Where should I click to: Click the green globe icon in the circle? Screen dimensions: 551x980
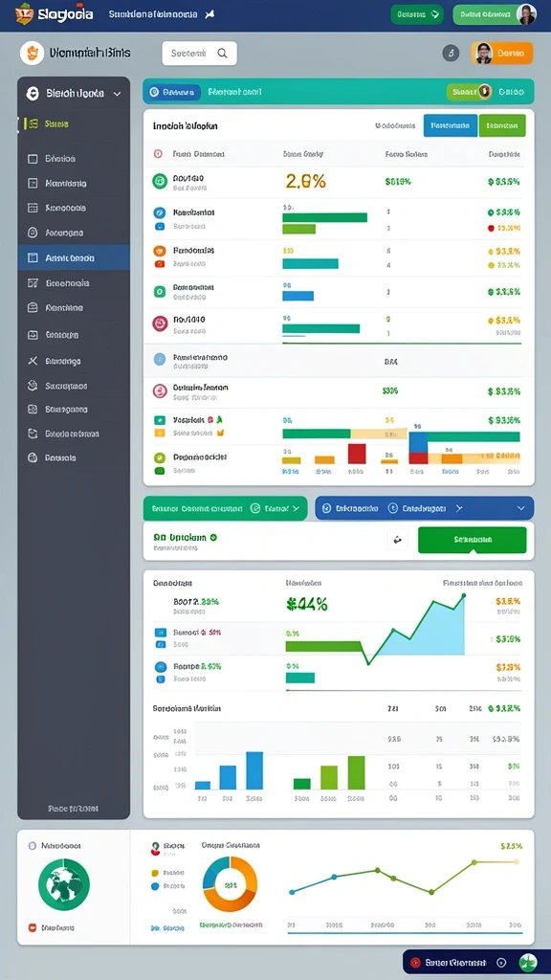pyautogui.click(x=64, y=884)
